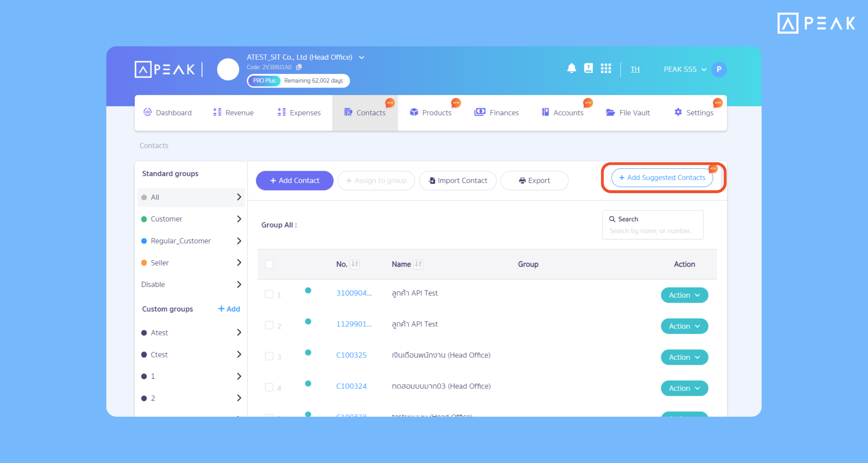Select the Ctest custom group
The height and width of the screenshot is (463, 868).
tap(191, 354)
